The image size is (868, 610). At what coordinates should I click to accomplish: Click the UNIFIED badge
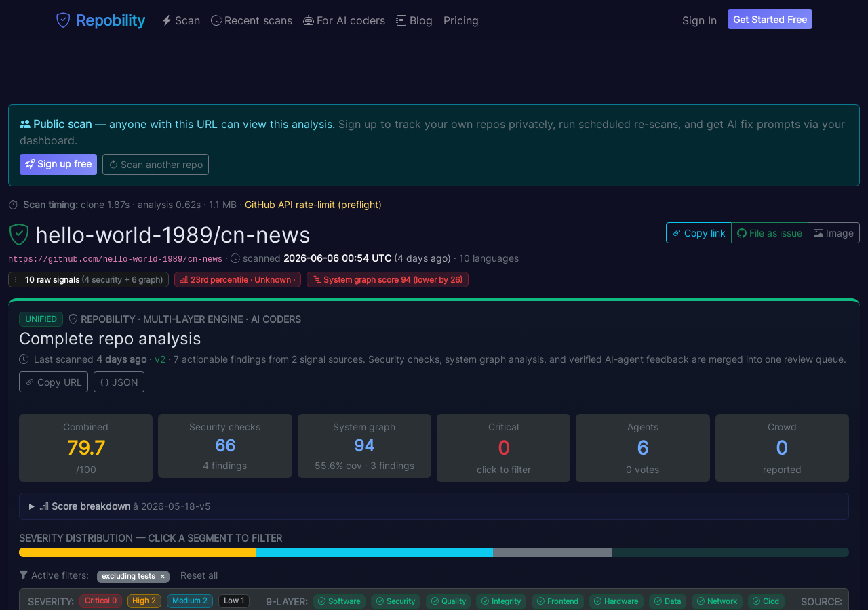coord(41,319)
